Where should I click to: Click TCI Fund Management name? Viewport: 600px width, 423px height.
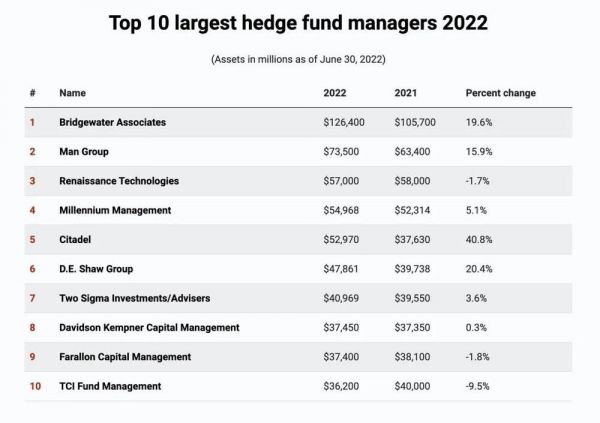pyautogui.click(x=110, y=386)
